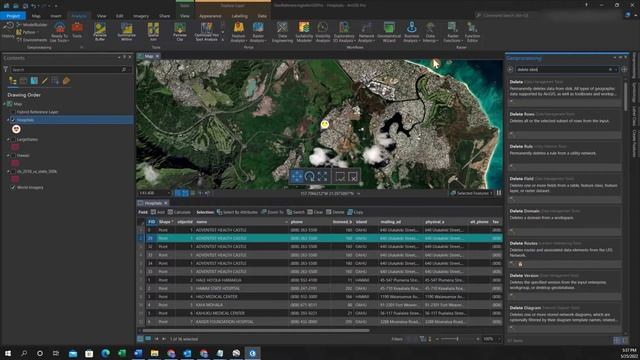Toggle cb_2018_us_state_500k layer visibility
This screenshot has height=360, width=640.
point(13,171)
